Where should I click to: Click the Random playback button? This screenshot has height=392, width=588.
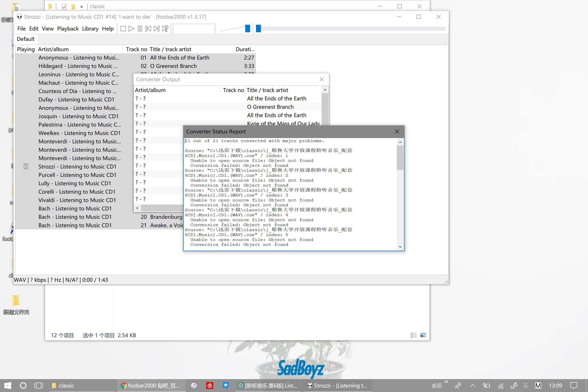165,29
